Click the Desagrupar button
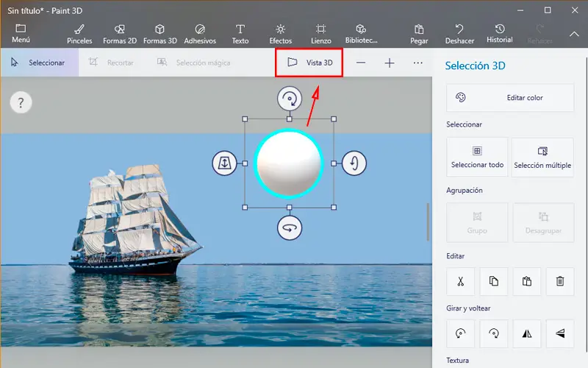The image size is (588, 368). (543, 223)
